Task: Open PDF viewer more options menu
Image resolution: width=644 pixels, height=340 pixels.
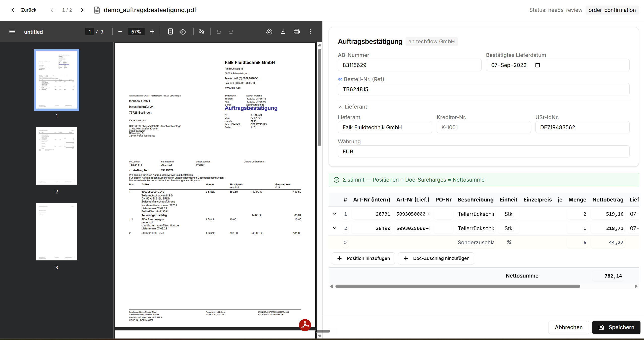Action: [310, 31]
